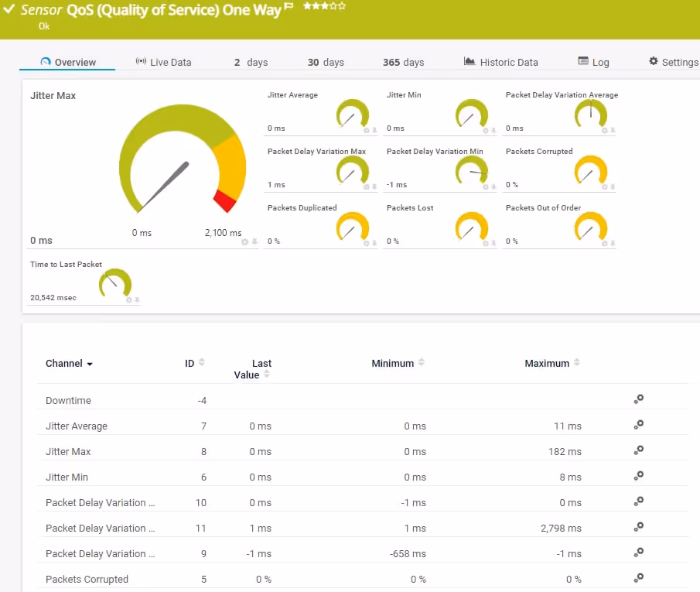Screen dimensions: 700x592
Task: Open channel settings for Packets Corrupted row
Action: [x=639, y=577]
